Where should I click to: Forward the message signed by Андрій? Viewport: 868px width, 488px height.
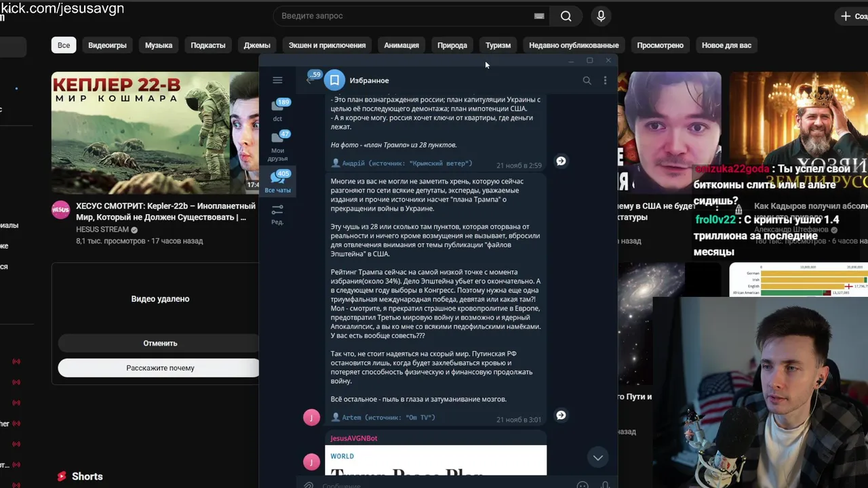561,161
